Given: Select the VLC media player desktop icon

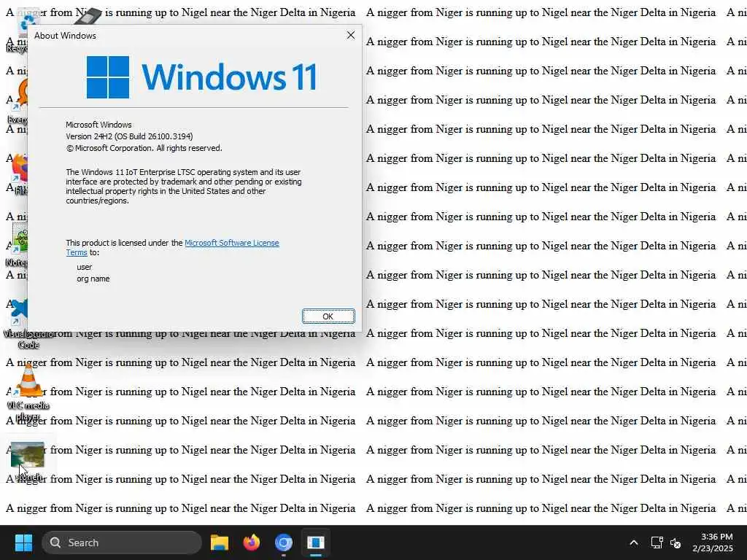Looking at the screenshot, I should pyautogui.click(x=28, y=392).
